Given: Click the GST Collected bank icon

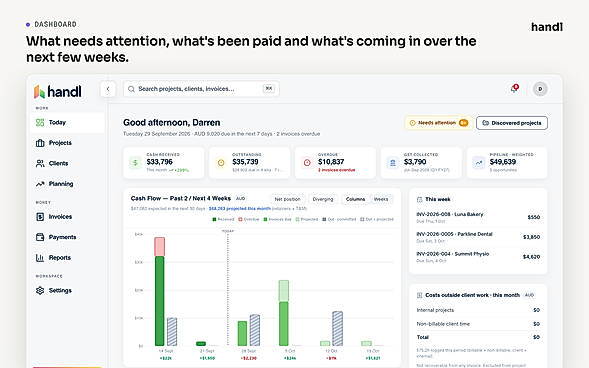Looking at the screenshot, I should click(x=393, y=163).
